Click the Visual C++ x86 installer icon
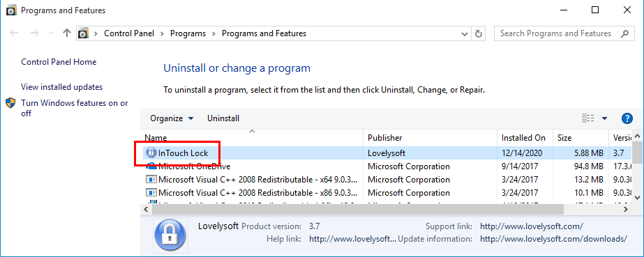 [x=151, y=193]
